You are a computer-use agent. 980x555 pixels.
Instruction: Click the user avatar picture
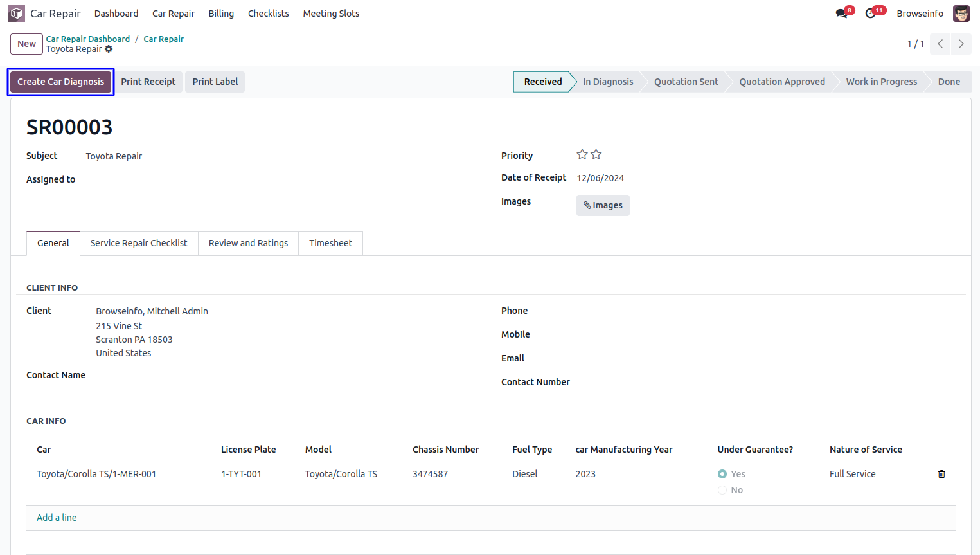pyautogui.click(x=961, y=14)
